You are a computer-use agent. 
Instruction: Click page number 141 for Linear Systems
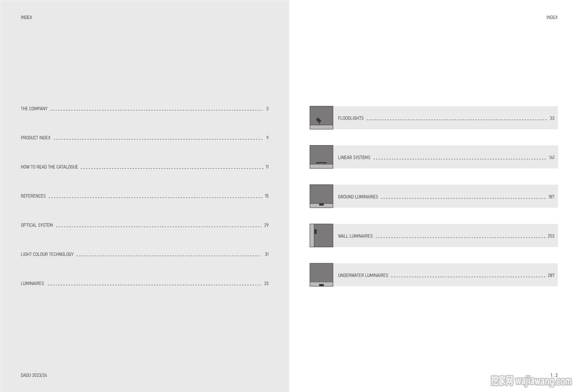pos(552,158)
